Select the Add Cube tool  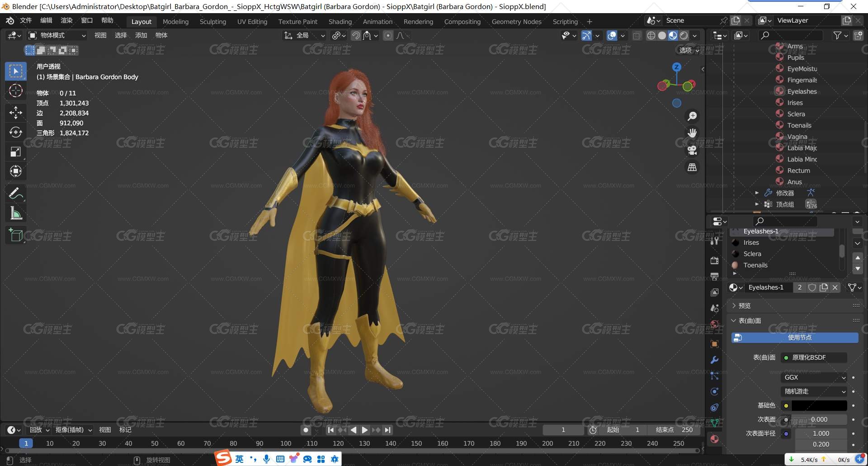16,235
